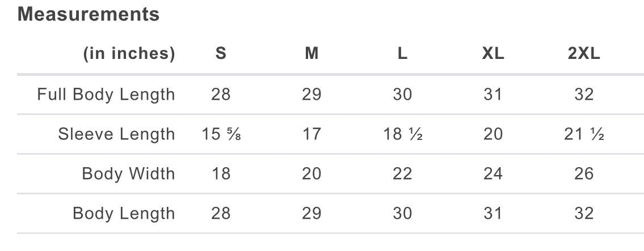The image size is (644, 251).
Task: Click Full Body Length value 31 for XL
Action: (493, 94)
